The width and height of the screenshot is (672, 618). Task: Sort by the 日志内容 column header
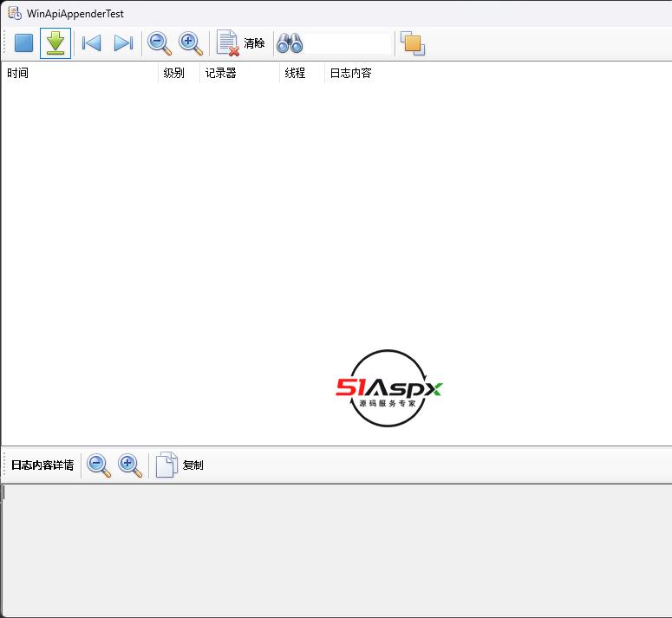coord(498,73)
